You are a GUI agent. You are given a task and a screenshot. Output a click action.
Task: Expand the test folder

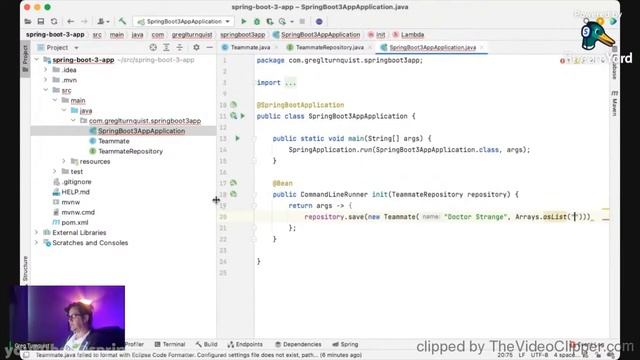click(55, 171)
